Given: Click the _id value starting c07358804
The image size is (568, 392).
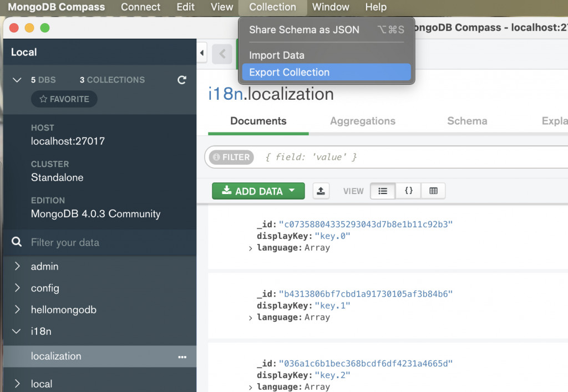Looking at the screenshot, I should coord(366,225).
